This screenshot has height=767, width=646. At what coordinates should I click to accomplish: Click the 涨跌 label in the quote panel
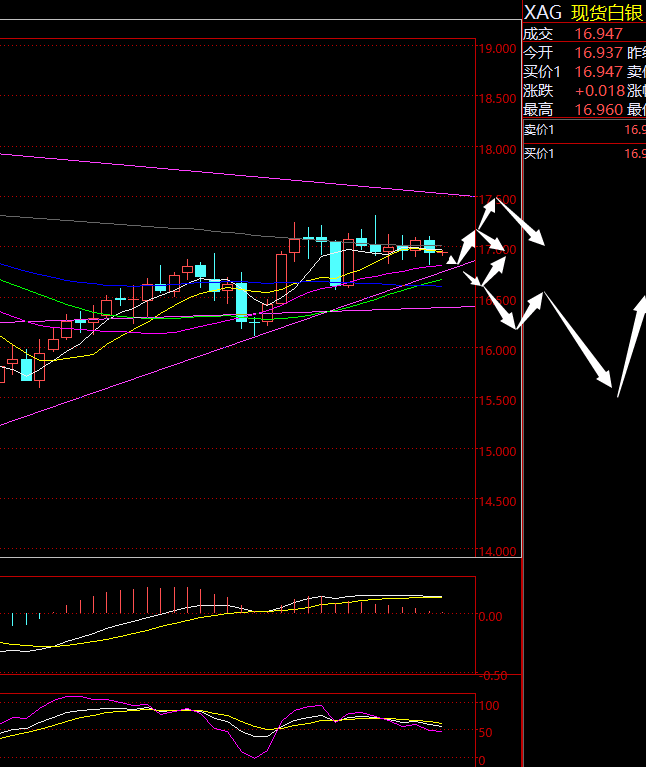pos(538,91)
